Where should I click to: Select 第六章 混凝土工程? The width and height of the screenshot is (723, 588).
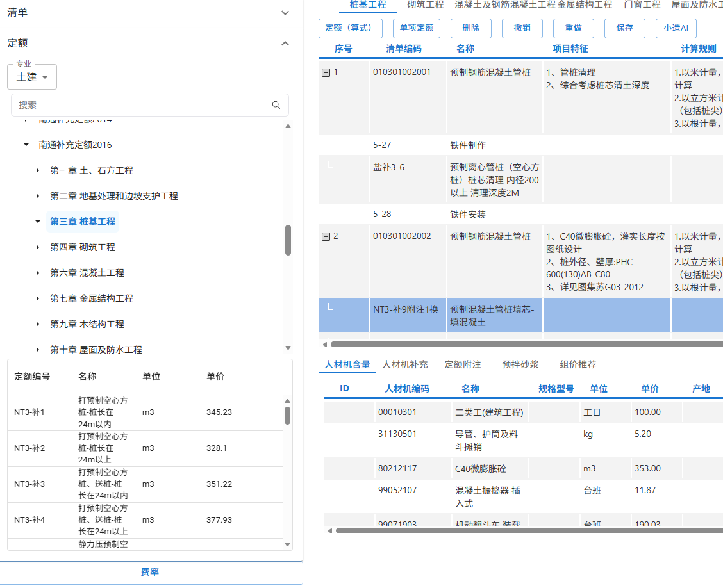coord(88,272)
